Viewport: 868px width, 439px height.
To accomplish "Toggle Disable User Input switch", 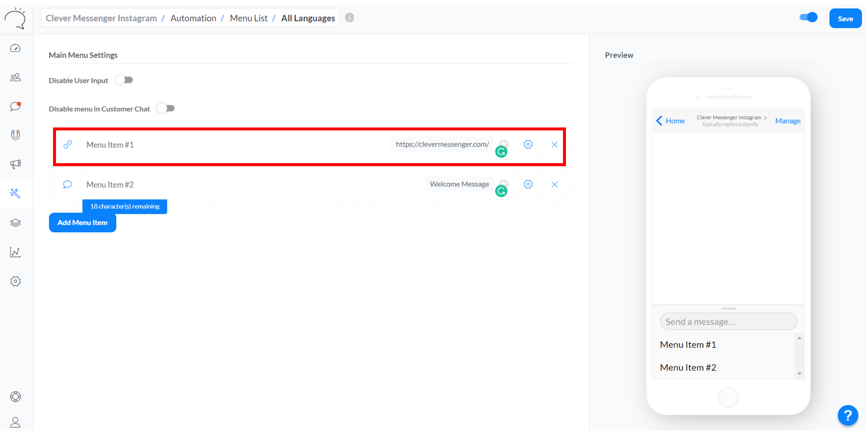I will point(124,80).
